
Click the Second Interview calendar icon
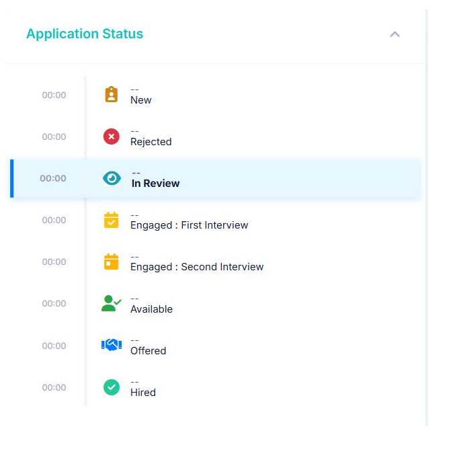tap(112, 262)
